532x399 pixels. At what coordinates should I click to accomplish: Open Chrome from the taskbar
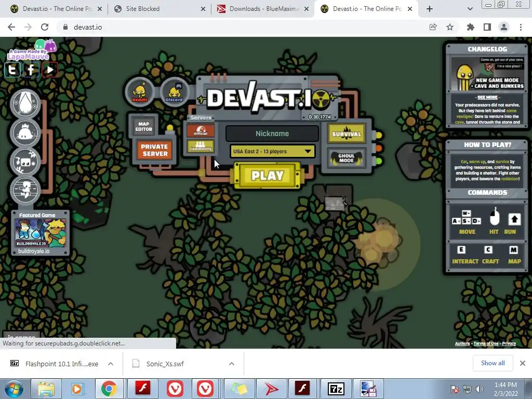109,389
